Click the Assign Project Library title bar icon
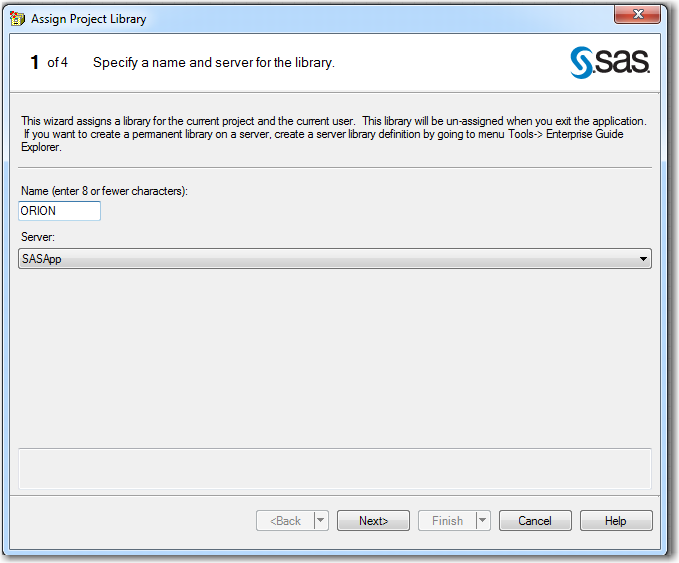Screen dimensions: 679x563 17,18
